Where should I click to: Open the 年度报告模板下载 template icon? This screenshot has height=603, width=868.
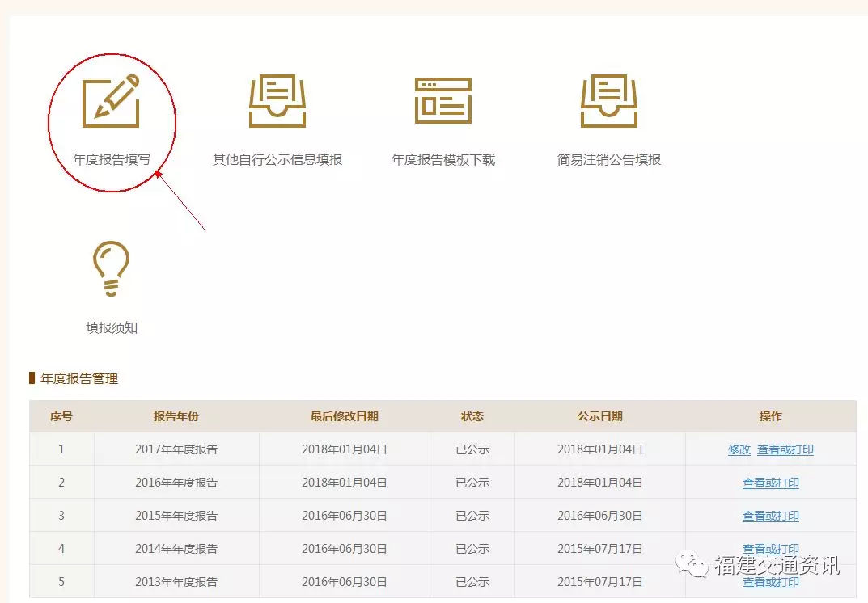(443, 101)
